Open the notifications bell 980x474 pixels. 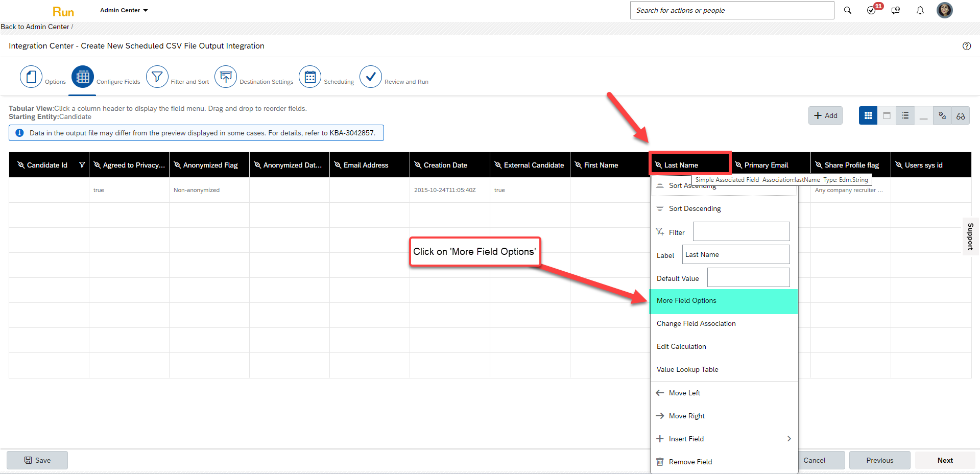920,10
